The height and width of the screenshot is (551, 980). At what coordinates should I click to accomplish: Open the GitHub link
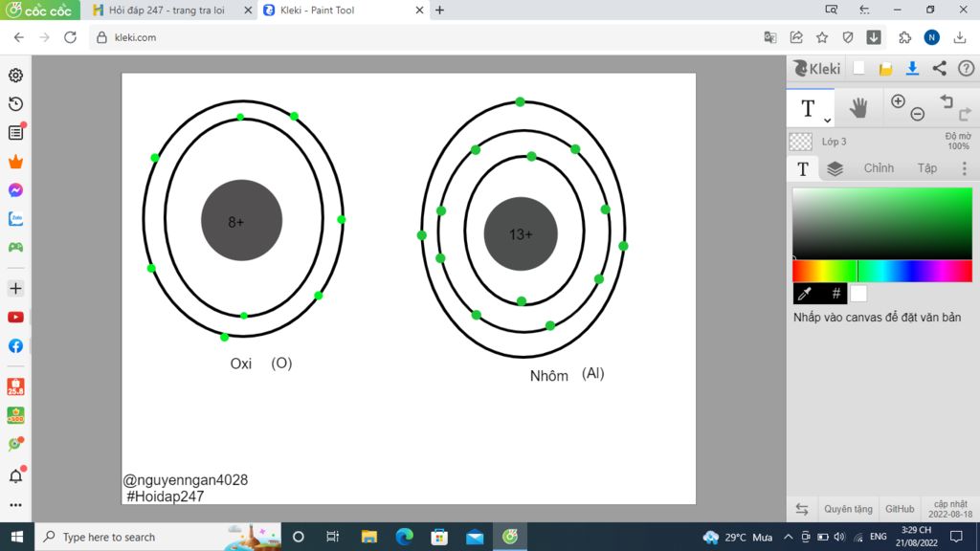[900, 509]
